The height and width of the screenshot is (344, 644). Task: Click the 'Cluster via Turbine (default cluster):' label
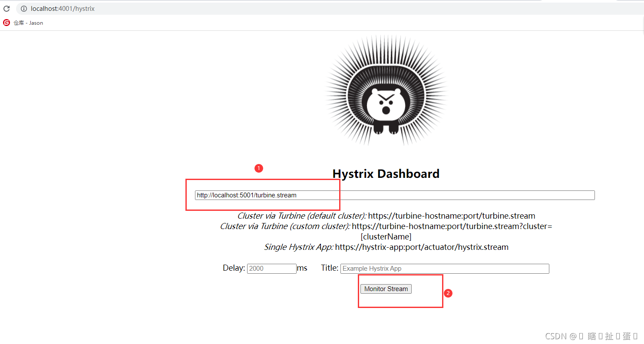[x=302, y=216]
